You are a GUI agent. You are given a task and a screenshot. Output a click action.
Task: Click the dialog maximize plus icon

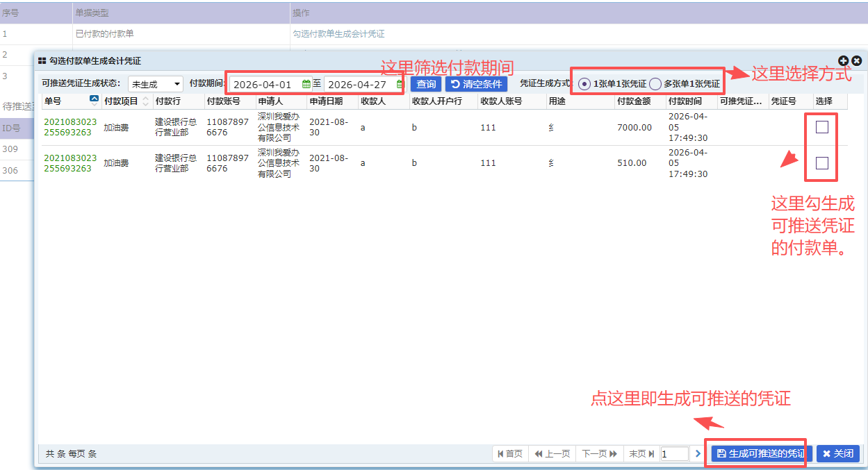[844, 61]
